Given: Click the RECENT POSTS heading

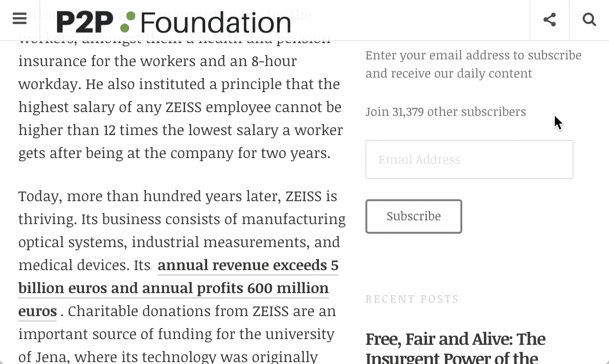Looking at the screenshot, I should (x=412, y=299).
